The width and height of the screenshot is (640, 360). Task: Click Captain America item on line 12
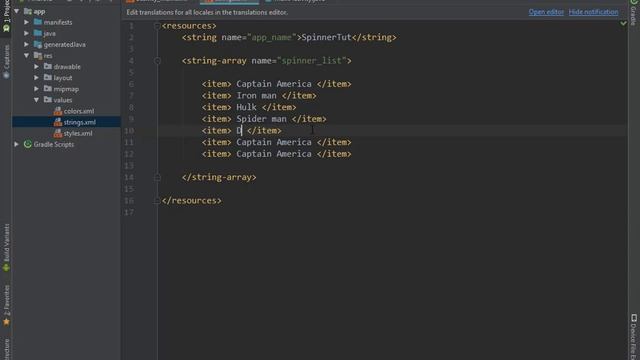pyautogui.click(x=274, y=154)
